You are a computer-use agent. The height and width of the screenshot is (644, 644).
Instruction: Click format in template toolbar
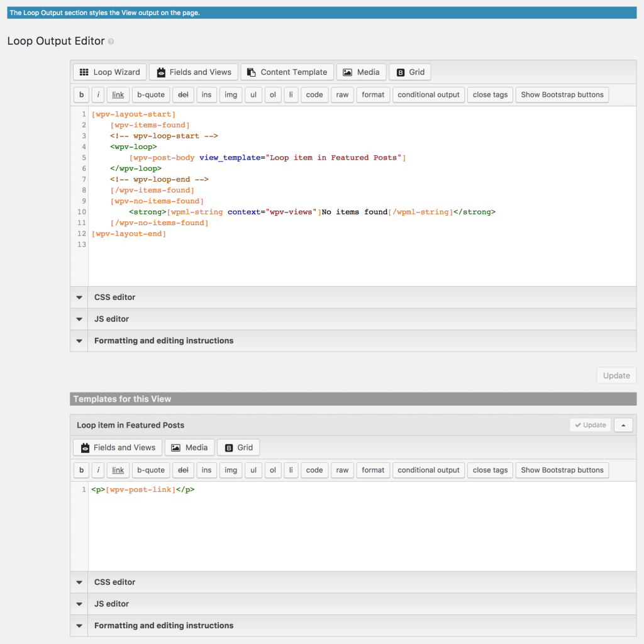[373, 470]
